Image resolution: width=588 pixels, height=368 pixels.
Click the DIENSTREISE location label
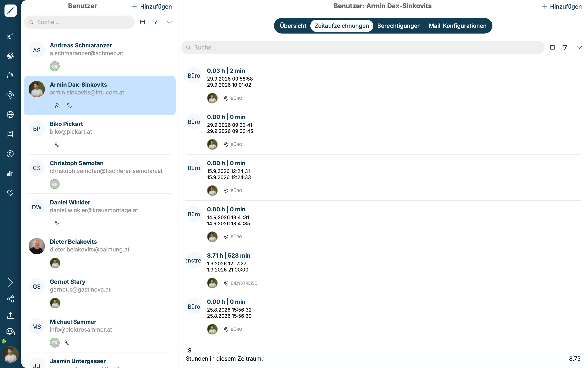pyautogui.click(x=243, y=283)
